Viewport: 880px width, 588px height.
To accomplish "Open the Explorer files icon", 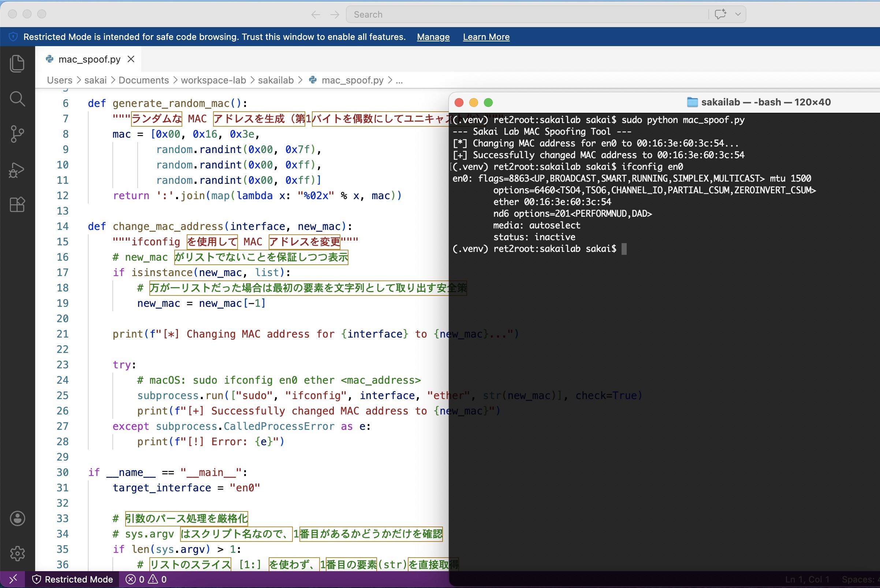I will pos(17,63).
